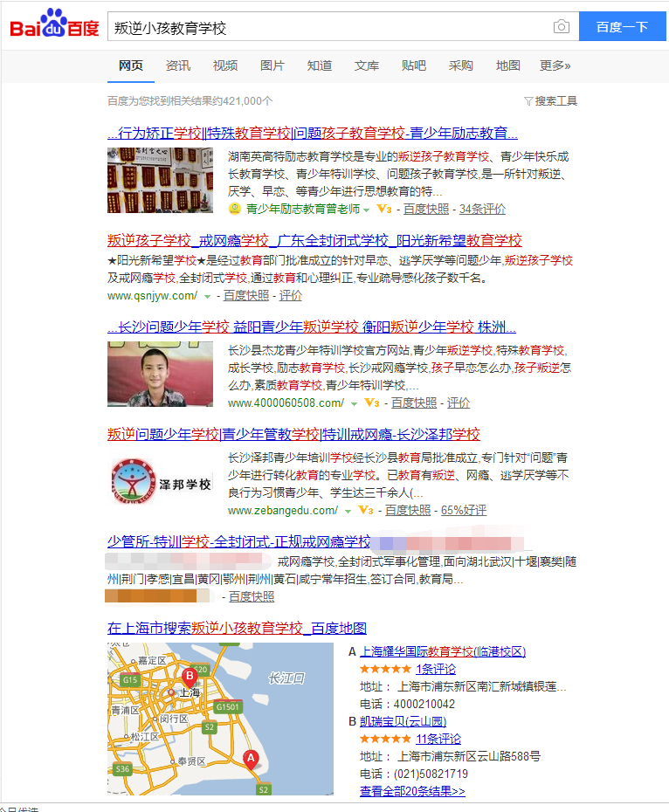Screen dimensions: 669x812
Task: Switch to the 采购 tab
Action: [460, 65]
